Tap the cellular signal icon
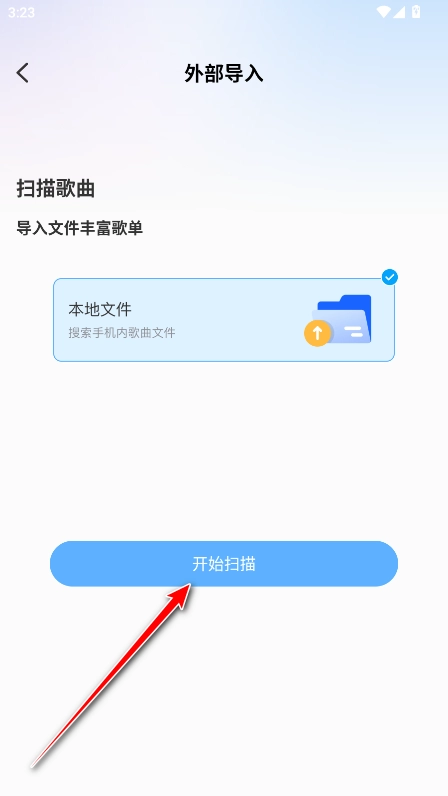Image resolution: width=448 pixels, height=796 pixels. [399, 12]
